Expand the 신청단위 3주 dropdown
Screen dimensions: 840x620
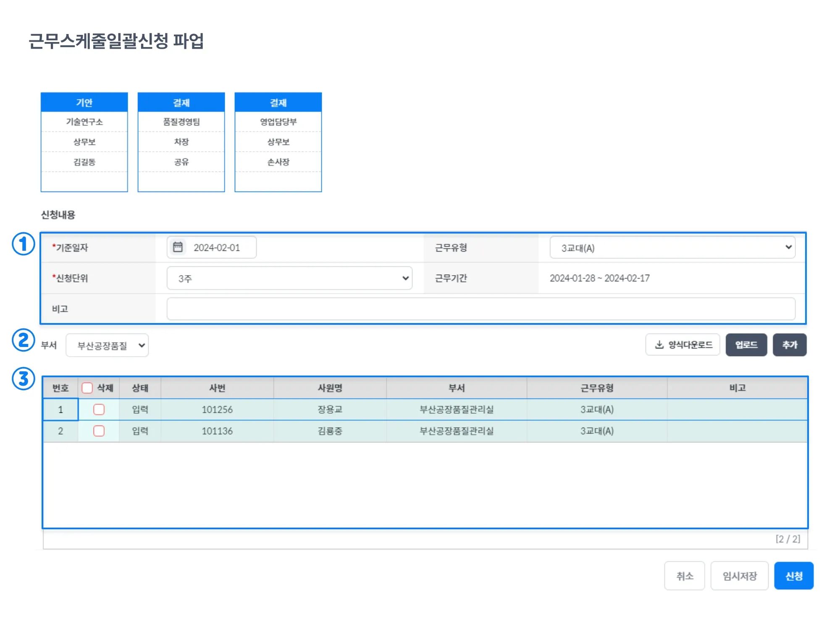click(289, 278)
